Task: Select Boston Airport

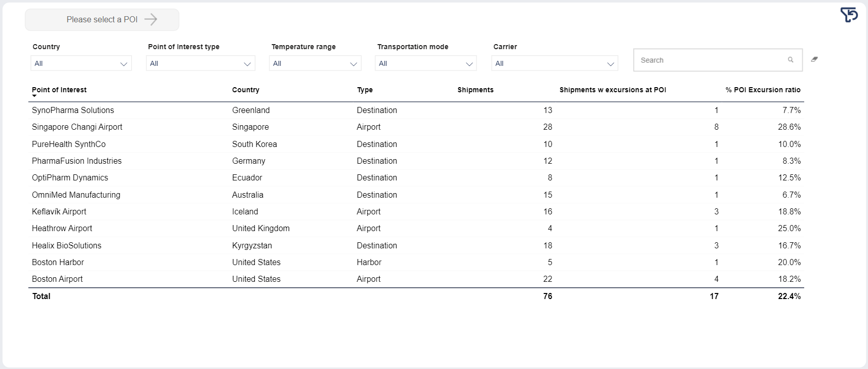Action: click(57, 279)
